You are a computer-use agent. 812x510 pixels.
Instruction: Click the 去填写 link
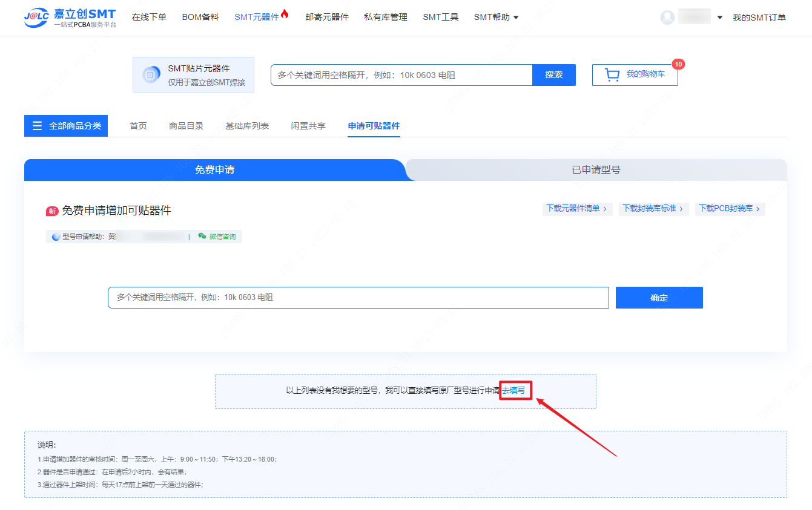point(513,391)
